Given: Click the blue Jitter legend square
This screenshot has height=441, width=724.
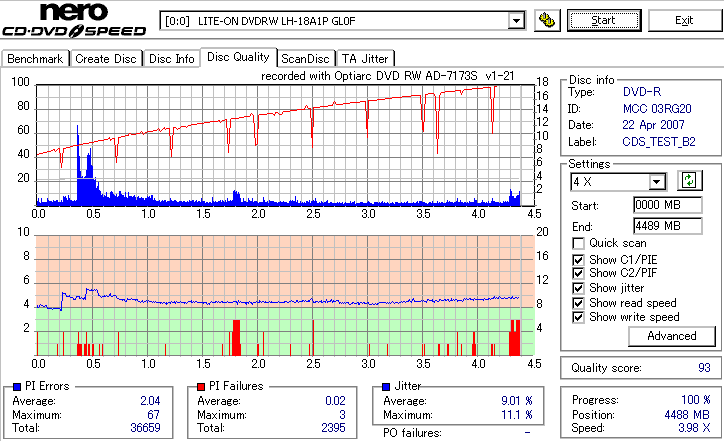Looking at the screenshot, I should (x=386, y=387).
